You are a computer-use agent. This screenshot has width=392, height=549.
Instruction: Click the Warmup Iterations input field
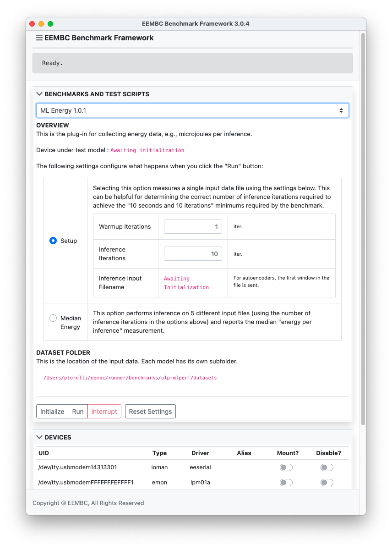pyautogui.click(x=193, y=227)
